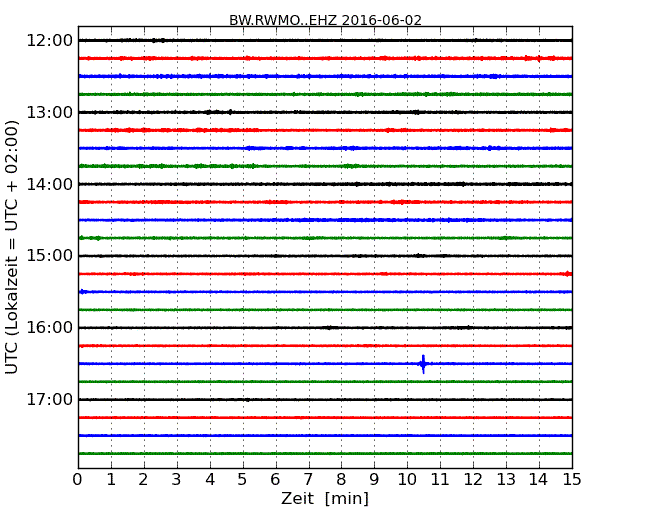This screenshot has height=520, width=650.
Task: Click the plot title BW.RWMO..EHZ 2016-06-02
Action: 325,20
